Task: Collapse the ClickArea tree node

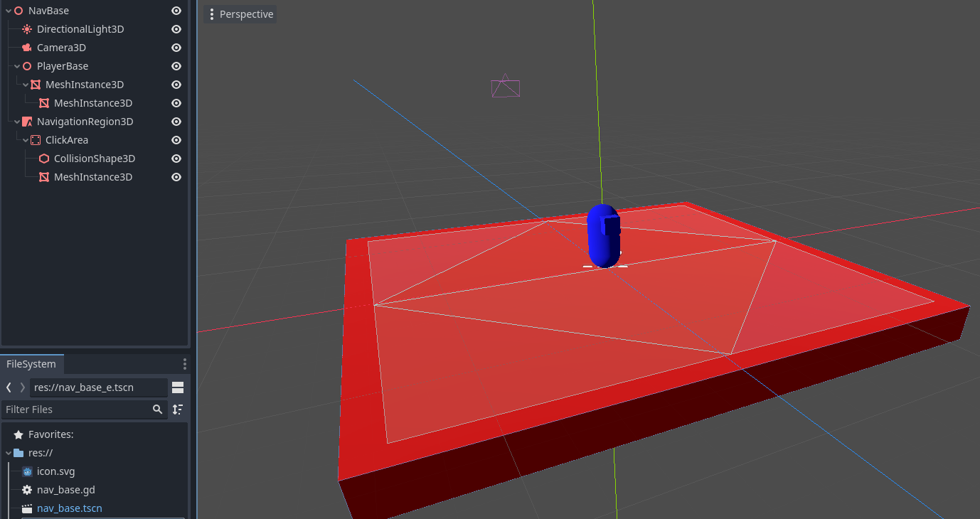Action: coord(26,140)
